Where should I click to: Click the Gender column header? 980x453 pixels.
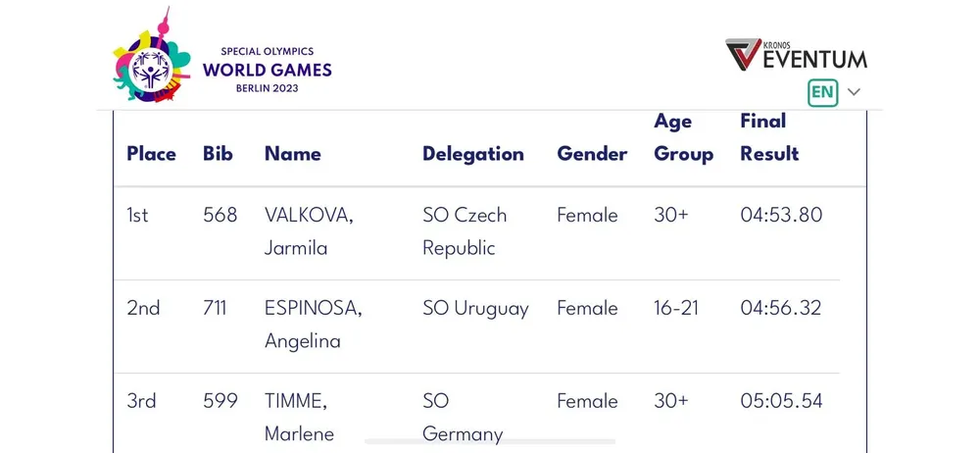(x=592, y=154)
